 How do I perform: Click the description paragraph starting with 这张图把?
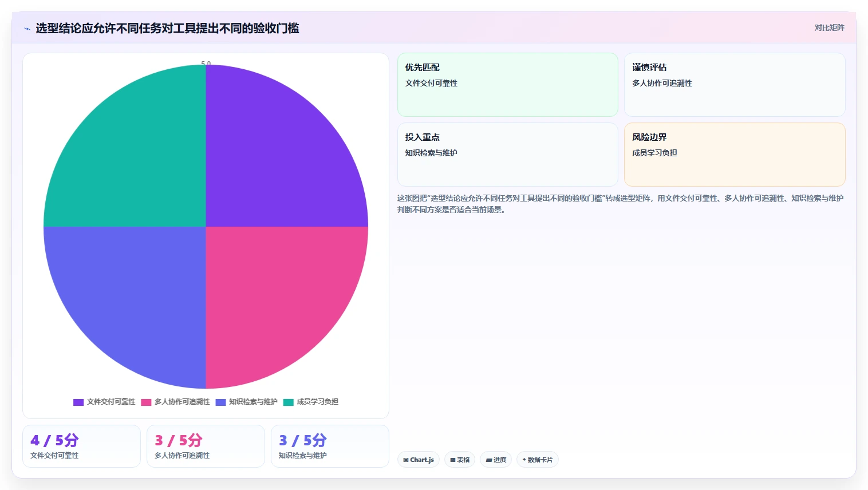pyautogui.click(x=621, y=204)
